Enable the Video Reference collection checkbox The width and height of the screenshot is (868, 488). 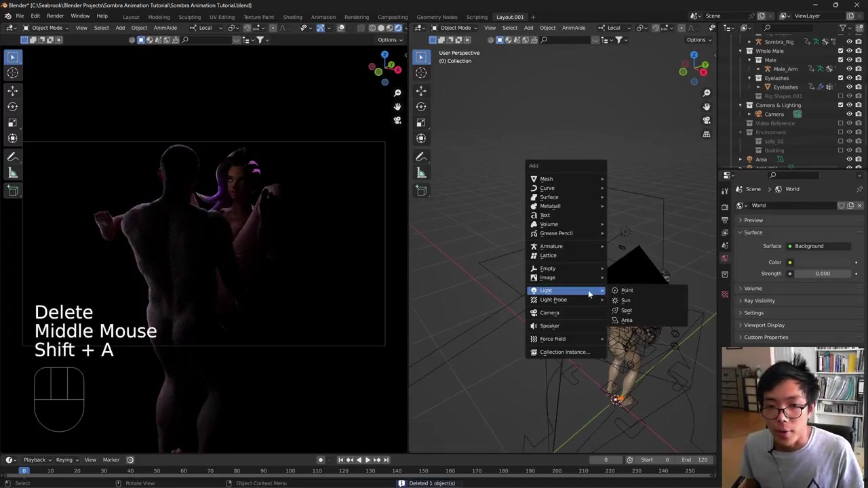click(840, 123)
